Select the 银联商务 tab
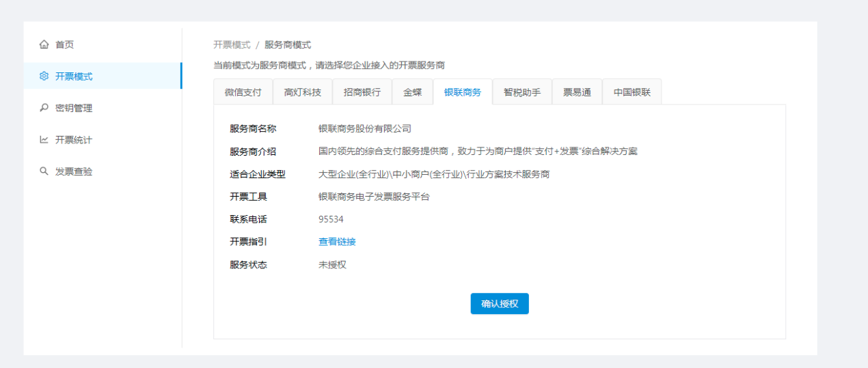 [462, 92]
